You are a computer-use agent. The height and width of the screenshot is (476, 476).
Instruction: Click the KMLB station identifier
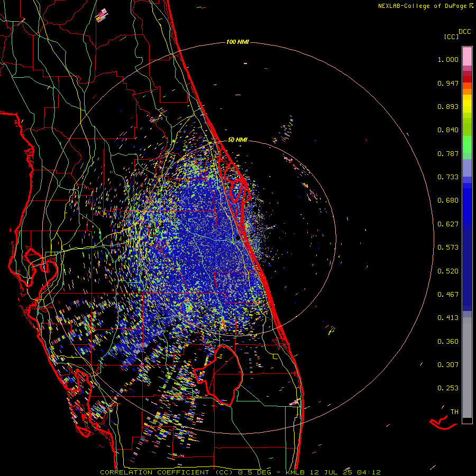click(x=295, y=472)
